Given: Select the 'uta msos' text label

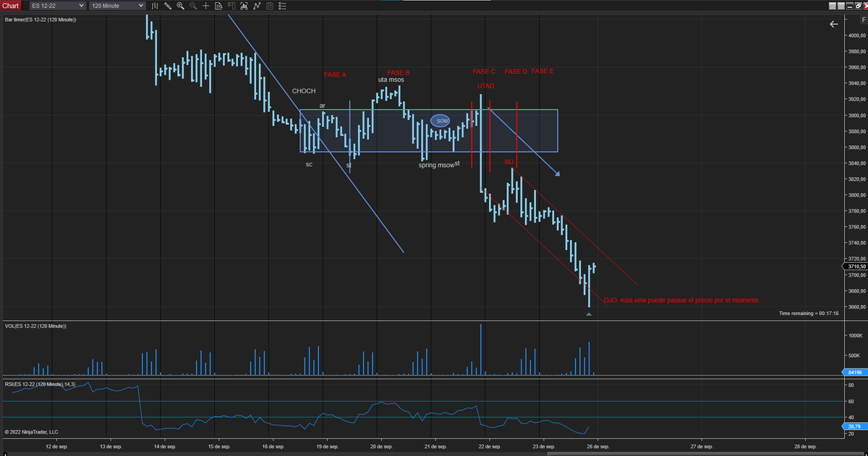Looking at the screenshot, I should (x=391, y=79).
